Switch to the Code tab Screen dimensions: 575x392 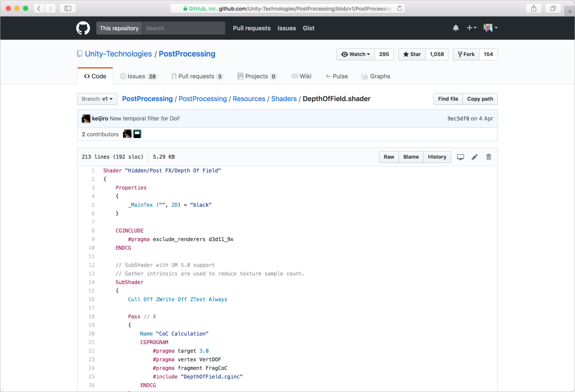(x=95, y=76)
